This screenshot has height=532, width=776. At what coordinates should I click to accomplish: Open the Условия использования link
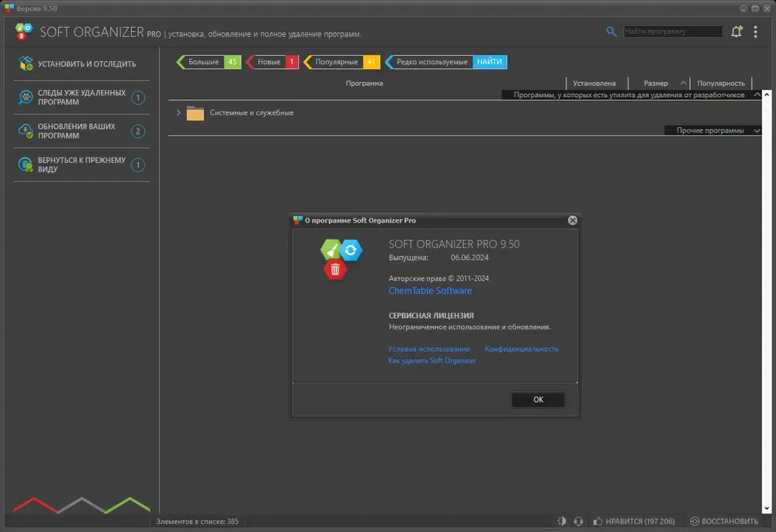(x=428, y=348)
